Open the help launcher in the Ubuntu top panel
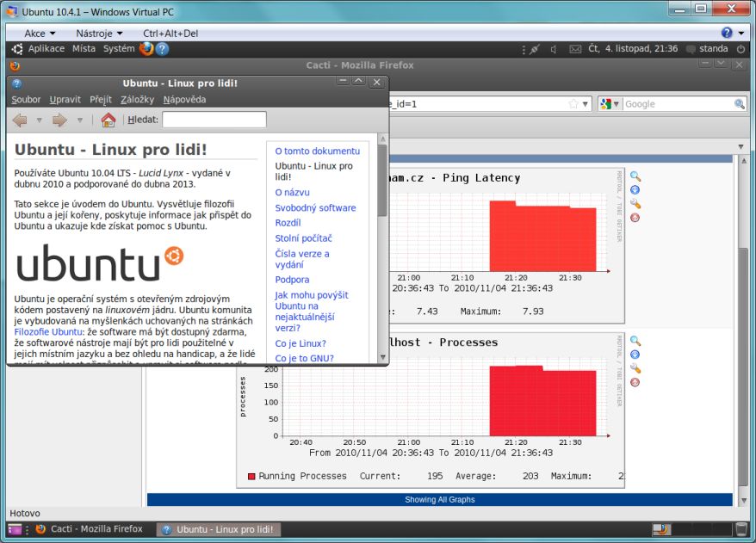The width and height of the screenshot is (756, 543). click(163, 49)
